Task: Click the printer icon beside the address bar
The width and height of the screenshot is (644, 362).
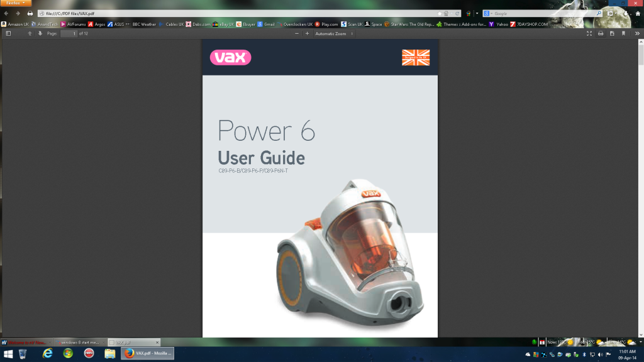Action: (x=30, y=14)
